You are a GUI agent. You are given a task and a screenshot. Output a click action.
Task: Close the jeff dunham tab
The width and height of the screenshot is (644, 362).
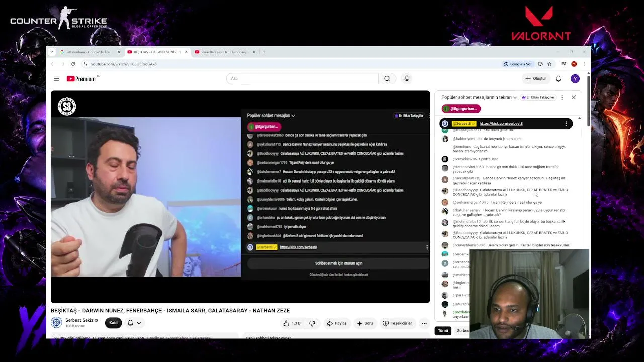[119, 52]
